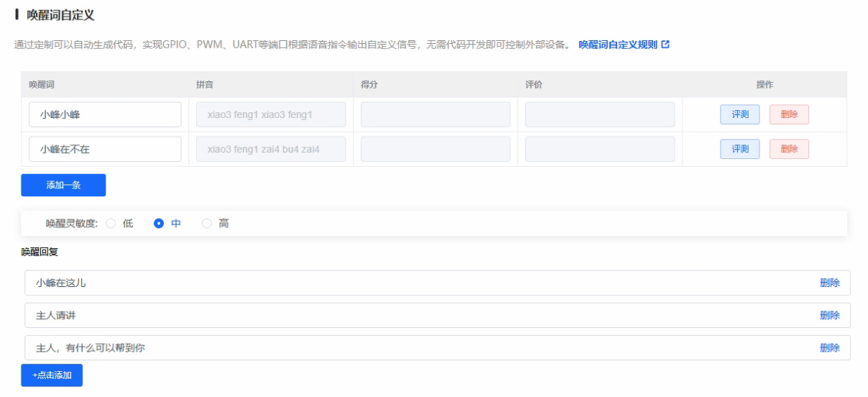Viewport: 868px width, 397px height.
Task: Select 中 wake-up sensitivity
Action: [x=160, y=224]
